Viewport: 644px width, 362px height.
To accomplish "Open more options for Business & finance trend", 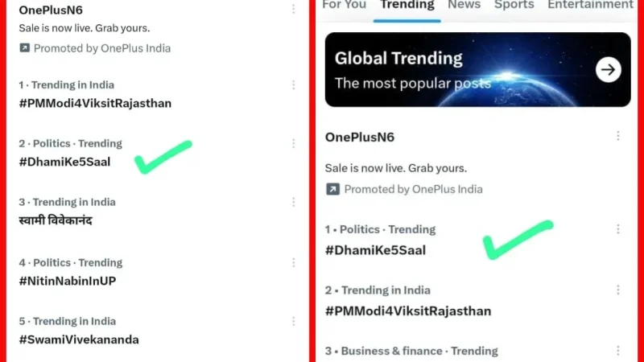I will pos(618,351).
